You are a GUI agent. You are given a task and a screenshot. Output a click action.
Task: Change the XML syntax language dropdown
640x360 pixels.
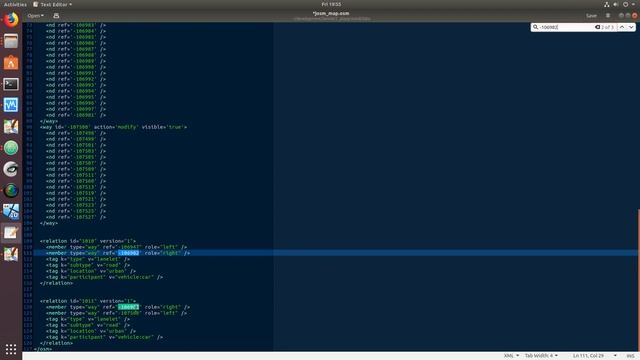coord(511,356)
